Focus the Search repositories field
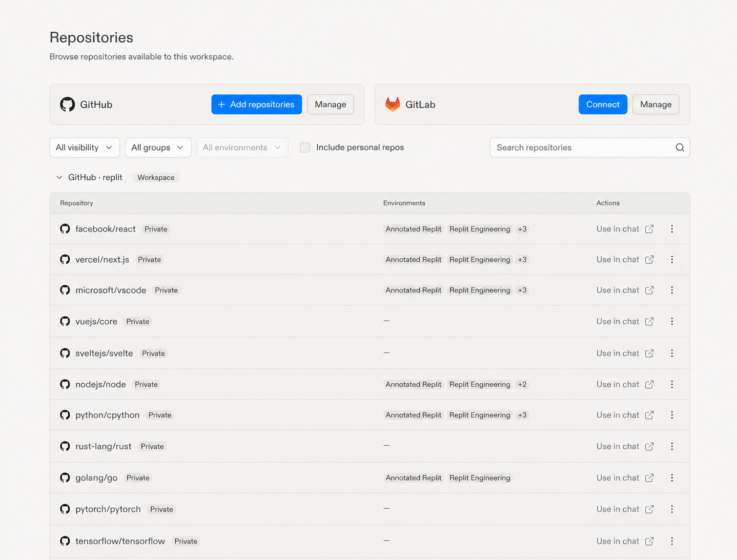This screenshot has height=560, width=737. [590, 148]
